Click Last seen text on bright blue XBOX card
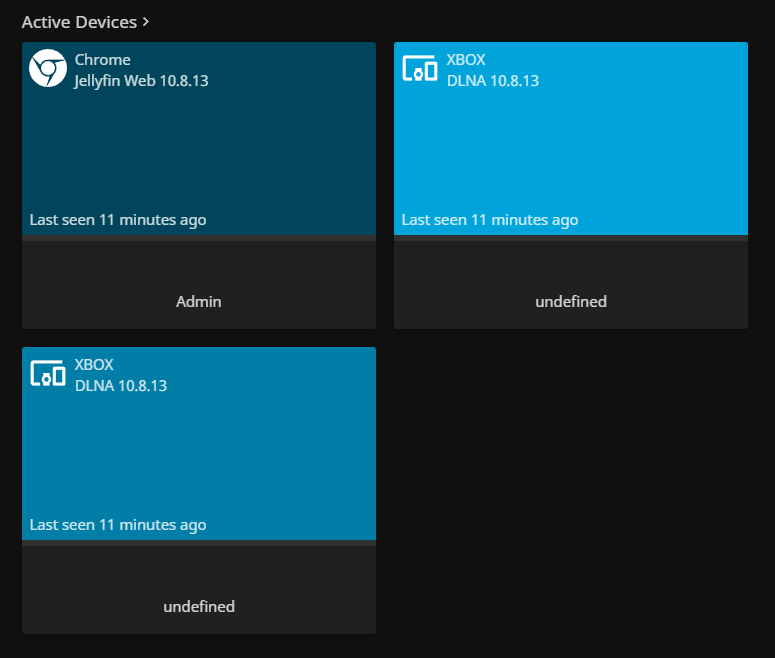 [490, 219]
